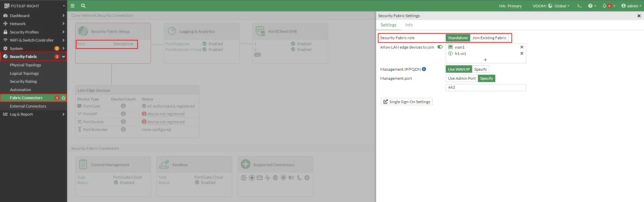644x202 pixels.
Task: Click FortiSwitch device not registered link
Action: click(166, 122)
